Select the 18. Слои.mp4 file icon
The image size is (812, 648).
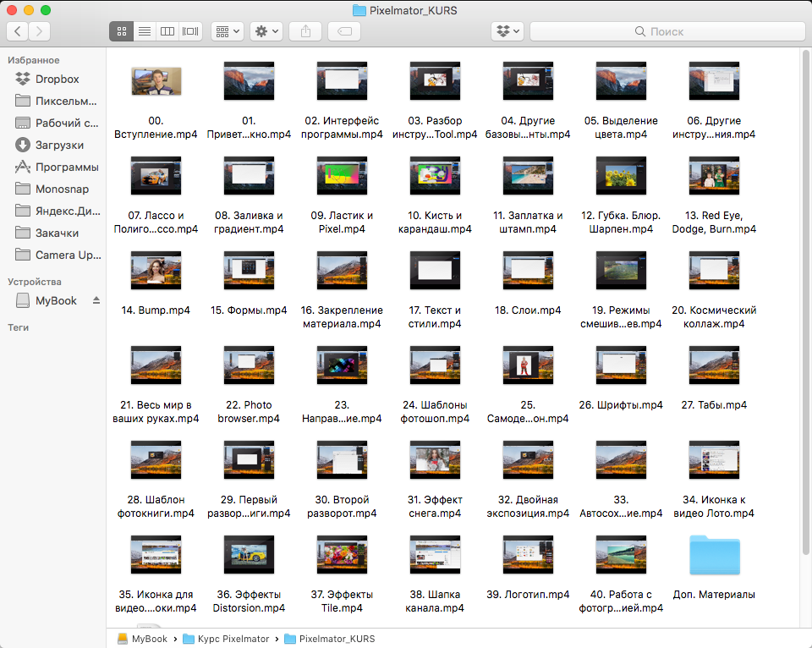[528, 271]
